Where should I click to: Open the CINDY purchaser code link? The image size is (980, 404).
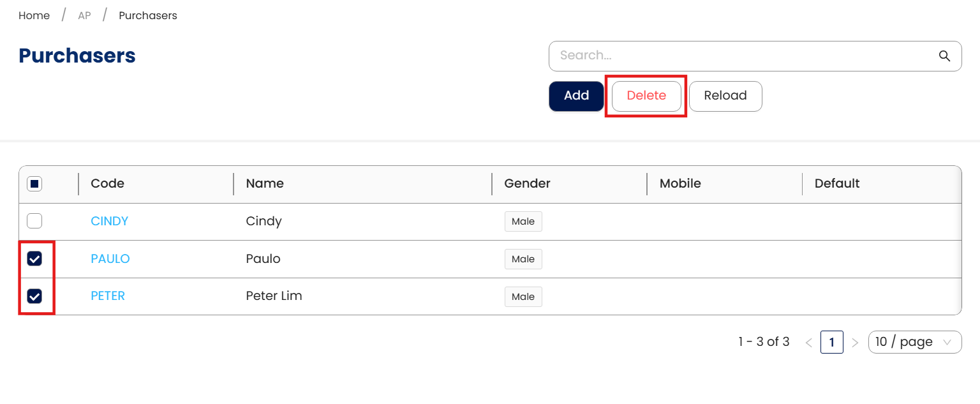pyautogui.click(x=110, y=221)
